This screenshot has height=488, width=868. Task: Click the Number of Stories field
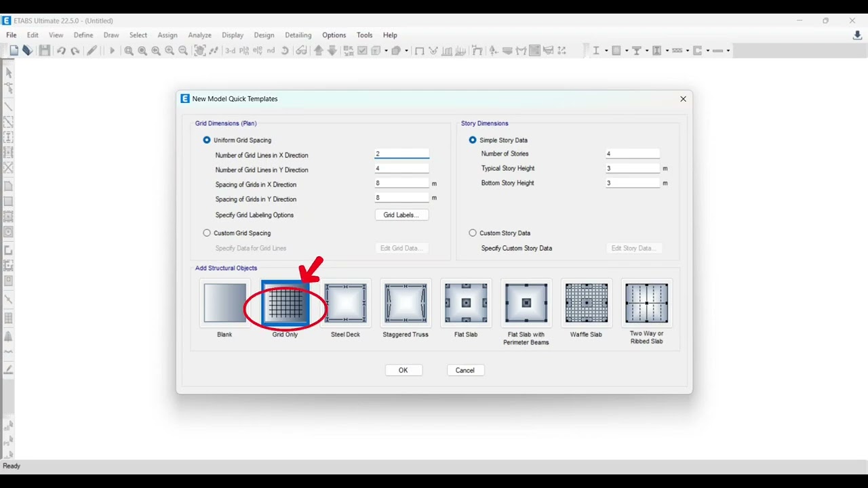tap(633, 154)
